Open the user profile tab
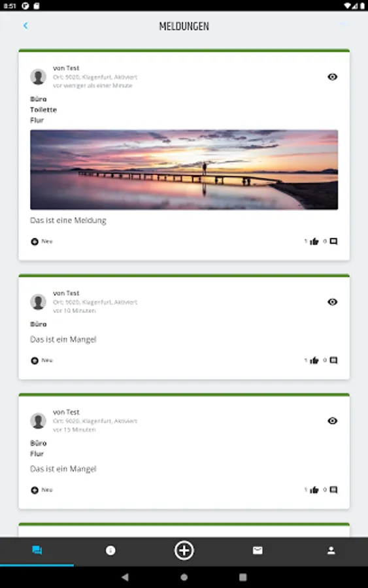 331,551
